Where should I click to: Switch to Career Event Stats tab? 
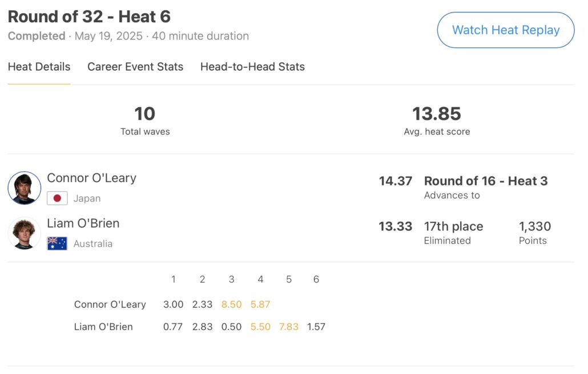coord(135,67)
